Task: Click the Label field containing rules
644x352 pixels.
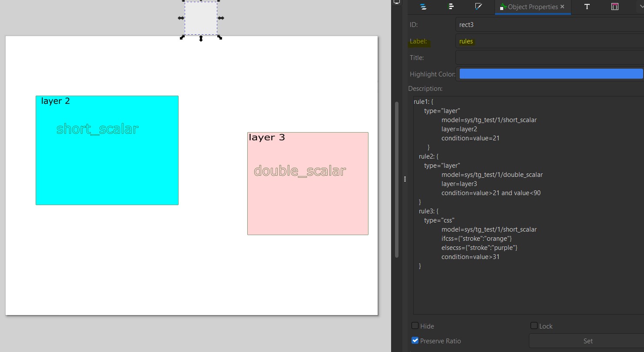Action: [550, 41]
